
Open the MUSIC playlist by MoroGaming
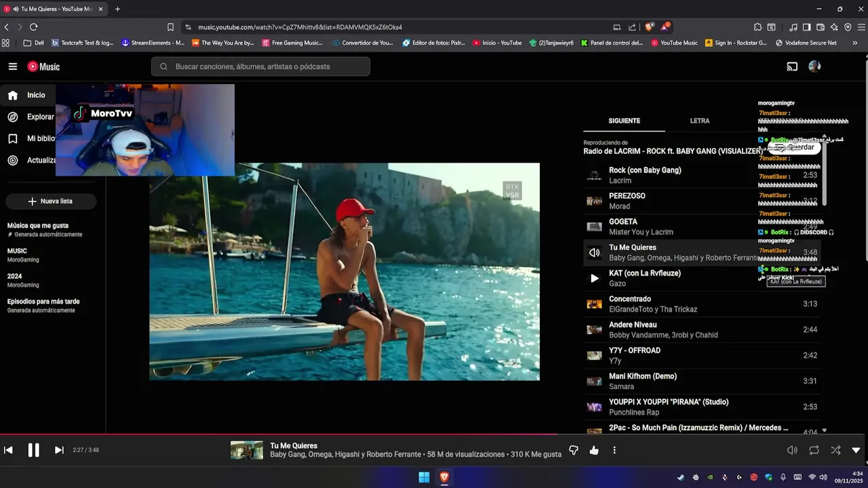pos(23,255)
